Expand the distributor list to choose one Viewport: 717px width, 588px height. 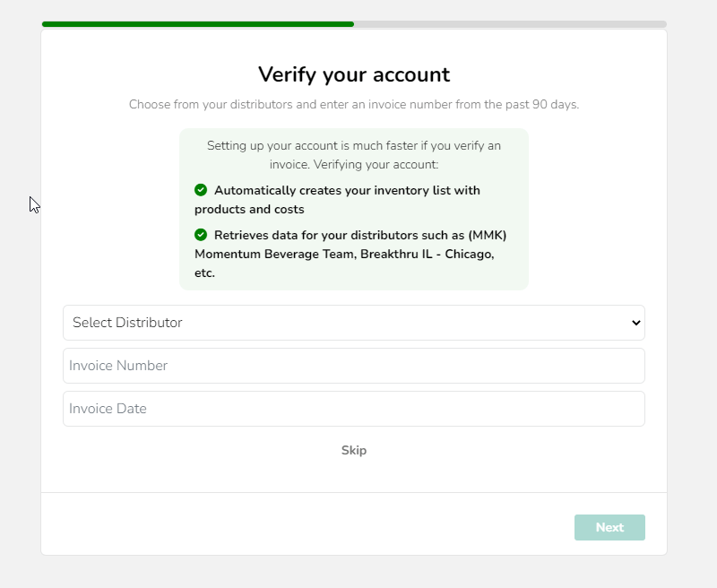click(x=354, y=323)
